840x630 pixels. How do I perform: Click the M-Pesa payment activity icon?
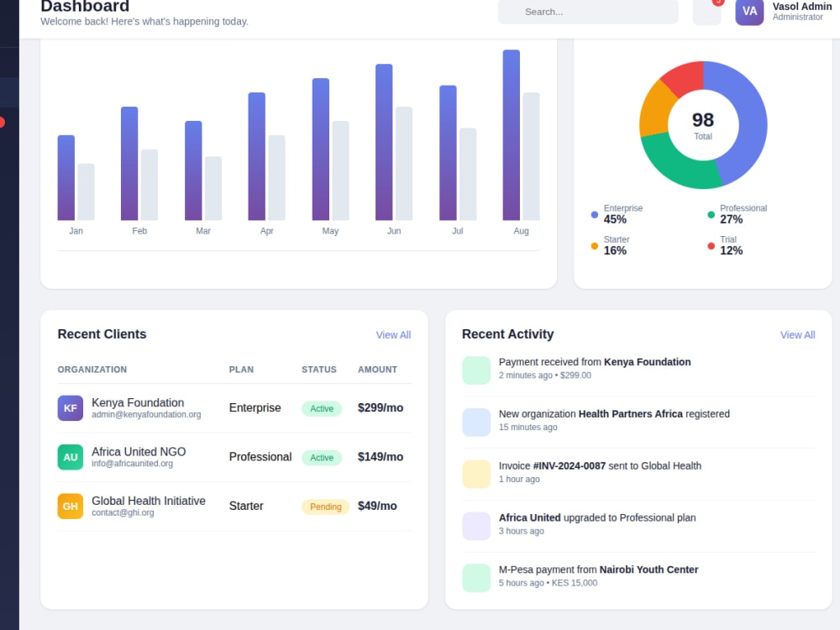[x=476, y=578]
